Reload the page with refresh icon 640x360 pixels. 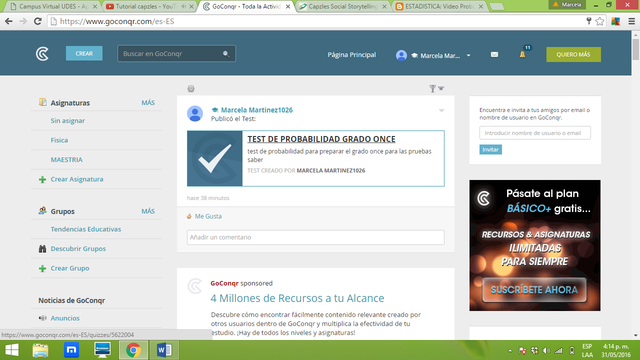38,21
